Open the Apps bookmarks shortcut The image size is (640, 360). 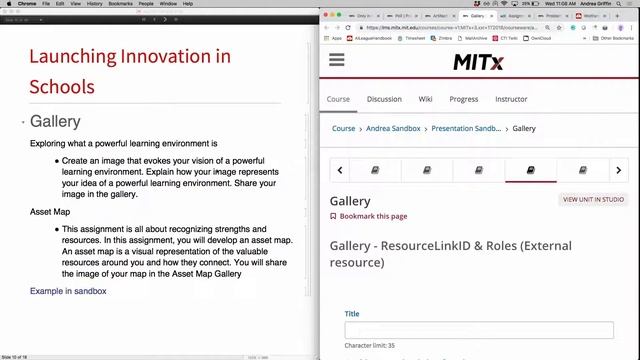point(333,38)
